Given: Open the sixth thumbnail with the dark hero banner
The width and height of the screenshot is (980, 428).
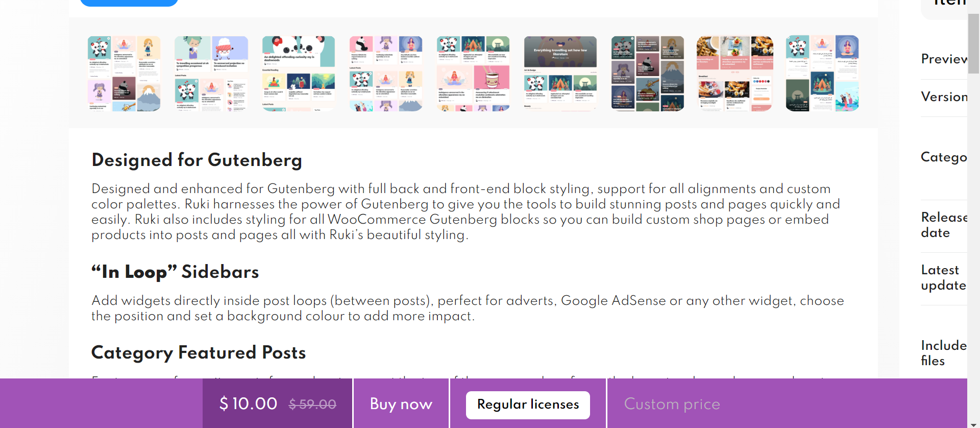Looking at the screenshot, I should click(x=560, y=73).
